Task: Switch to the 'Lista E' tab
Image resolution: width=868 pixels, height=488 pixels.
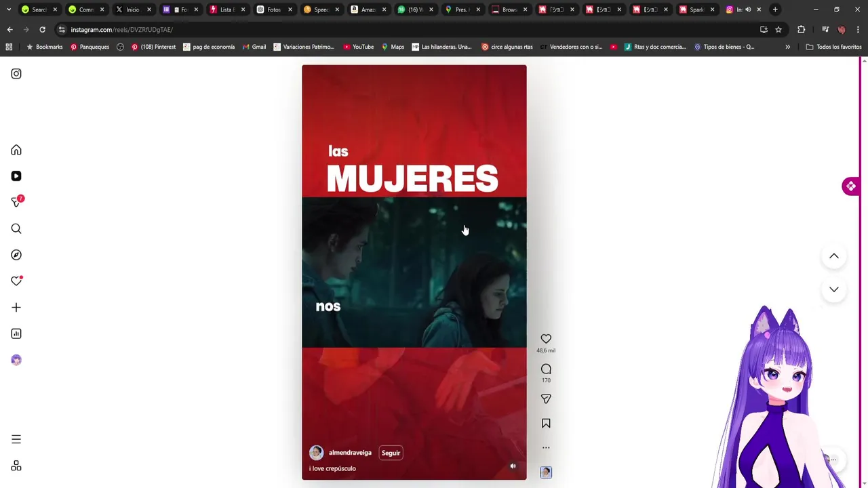Action: [x=226, y=9]
